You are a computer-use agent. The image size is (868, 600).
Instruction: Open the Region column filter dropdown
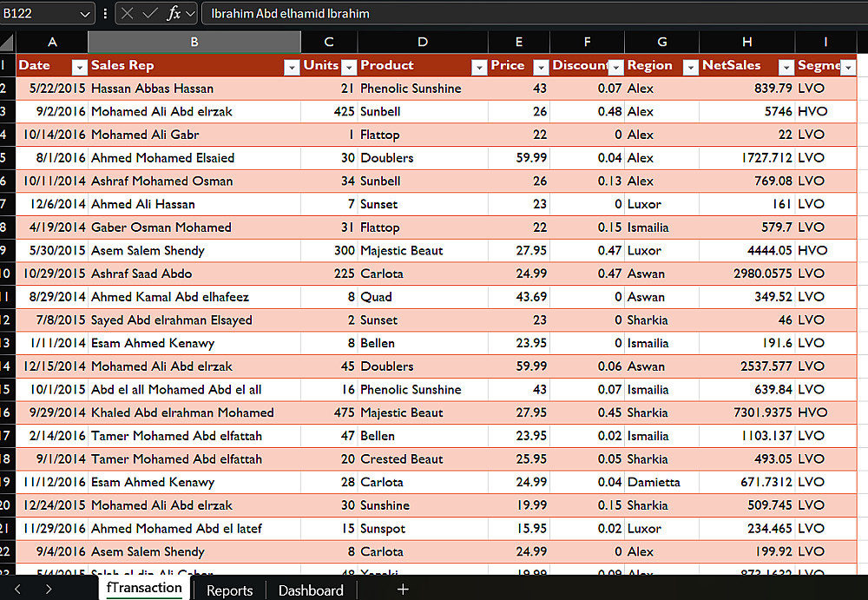[x=690, y=67]
